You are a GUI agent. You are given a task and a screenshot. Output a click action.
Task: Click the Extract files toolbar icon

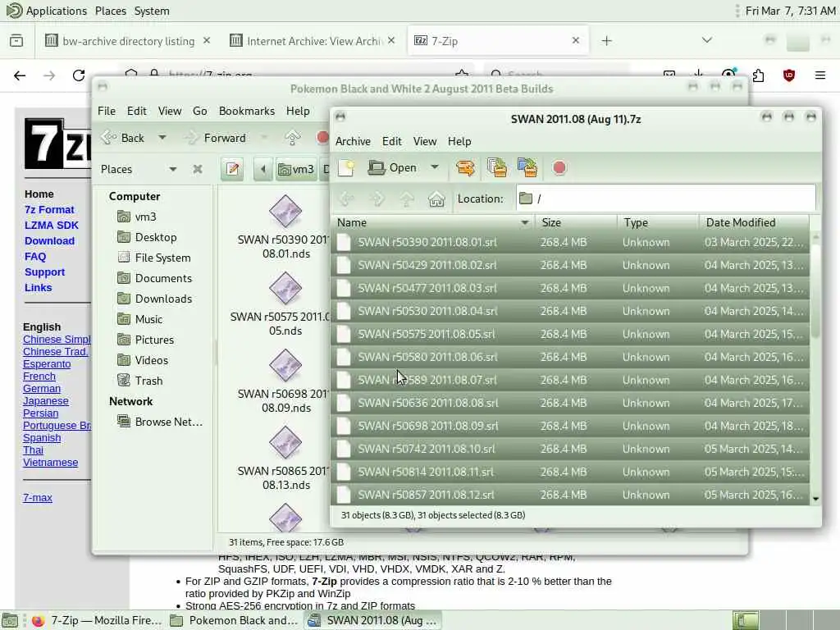(x=466, y=167)
